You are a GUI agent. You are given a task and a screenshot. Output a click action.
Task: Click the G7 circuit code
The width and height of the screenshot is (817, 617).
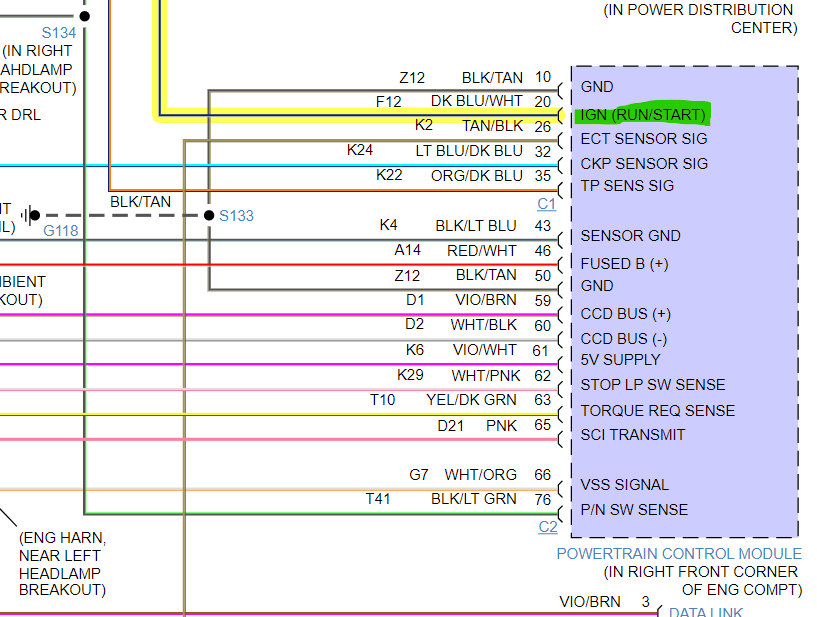tap(419, 475)
